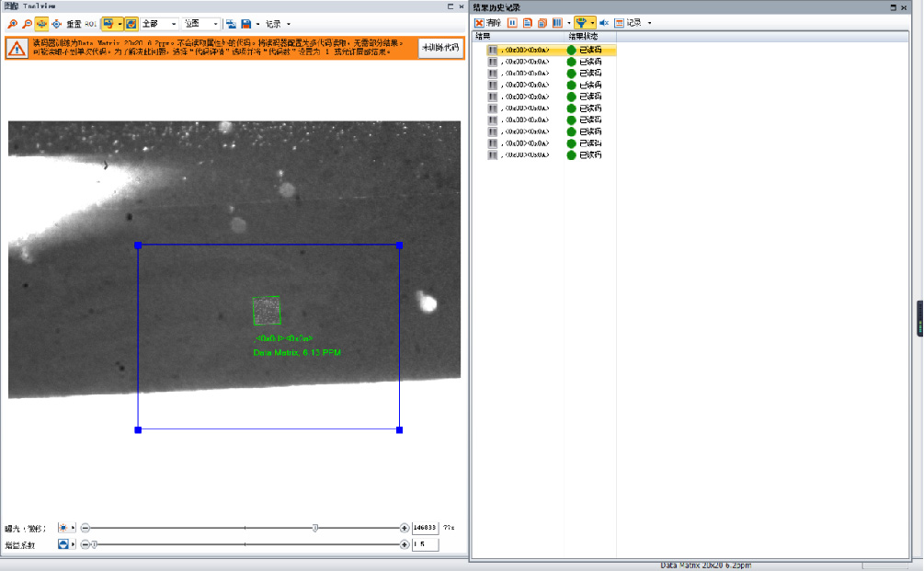Image resolution: width=924 pixels, height=571 pixels.
Task: Increase gain with the plus button
Action: (405, 544)
